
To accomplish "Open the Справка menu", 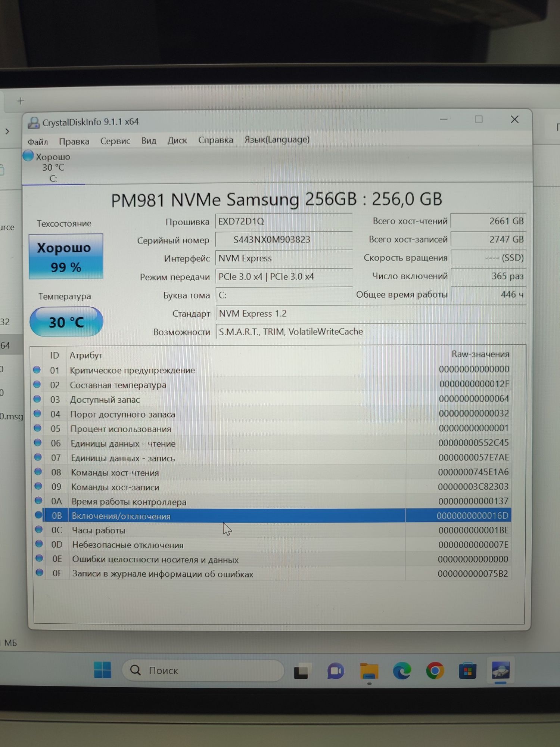I will point(215,140).
